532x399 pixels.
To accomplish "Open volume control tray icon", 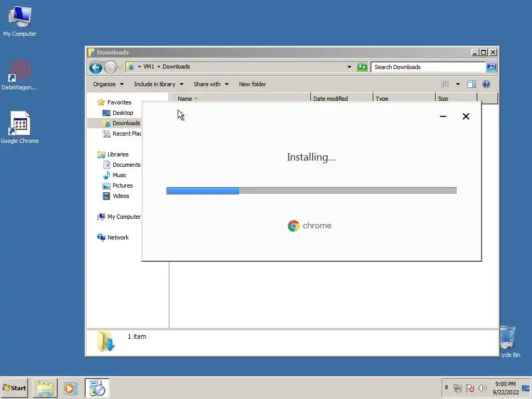I will click(482, 388).
